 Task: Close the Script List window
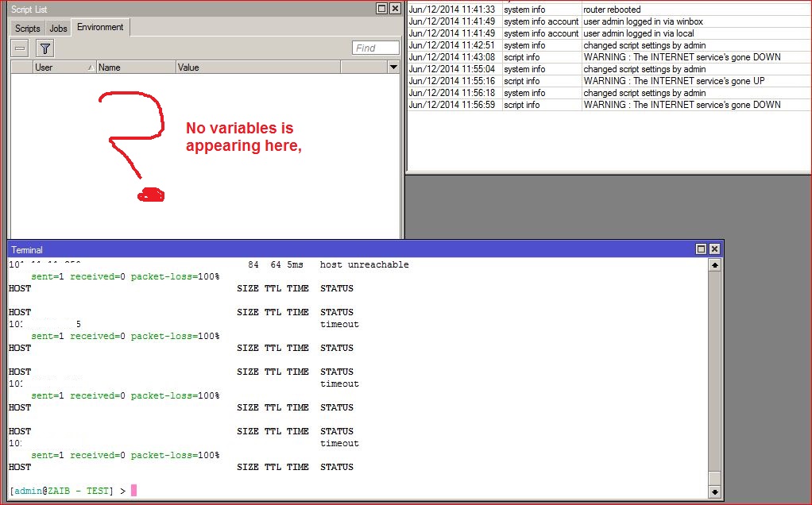tap(395, 8)
